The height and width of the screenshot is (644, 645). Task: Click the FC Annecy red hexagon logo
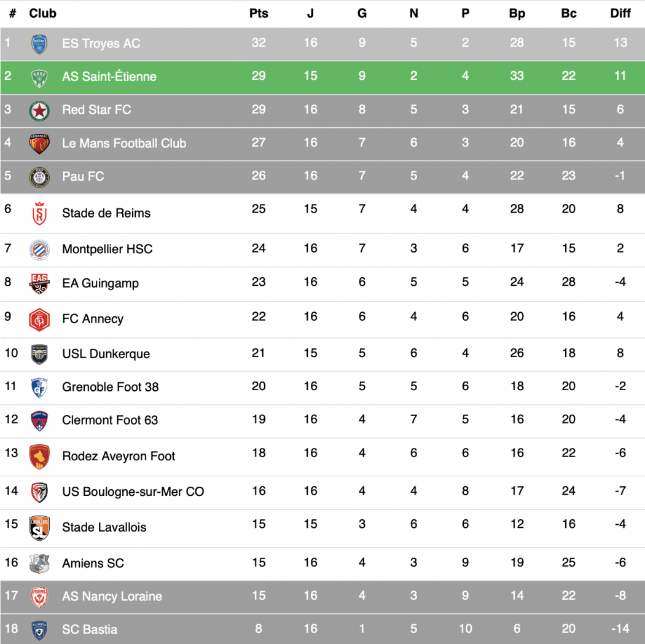[x=39, y=319]
